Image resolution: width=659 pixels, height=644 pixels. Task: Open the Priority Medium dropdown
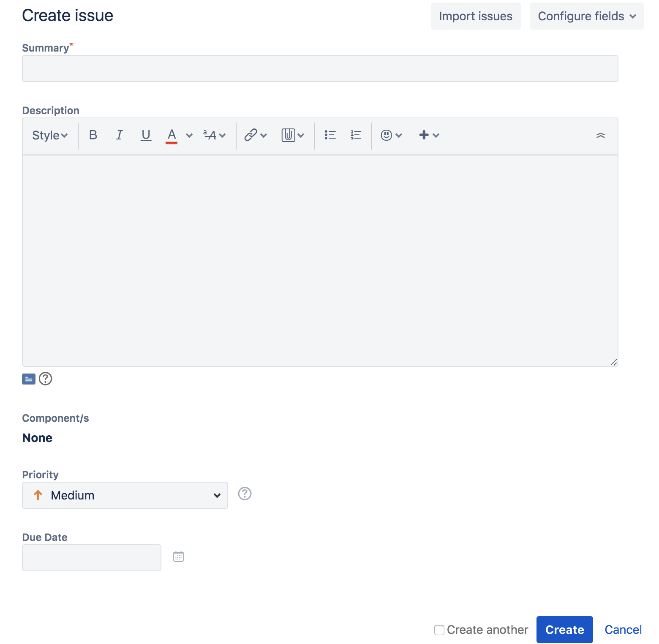point(125,495)
